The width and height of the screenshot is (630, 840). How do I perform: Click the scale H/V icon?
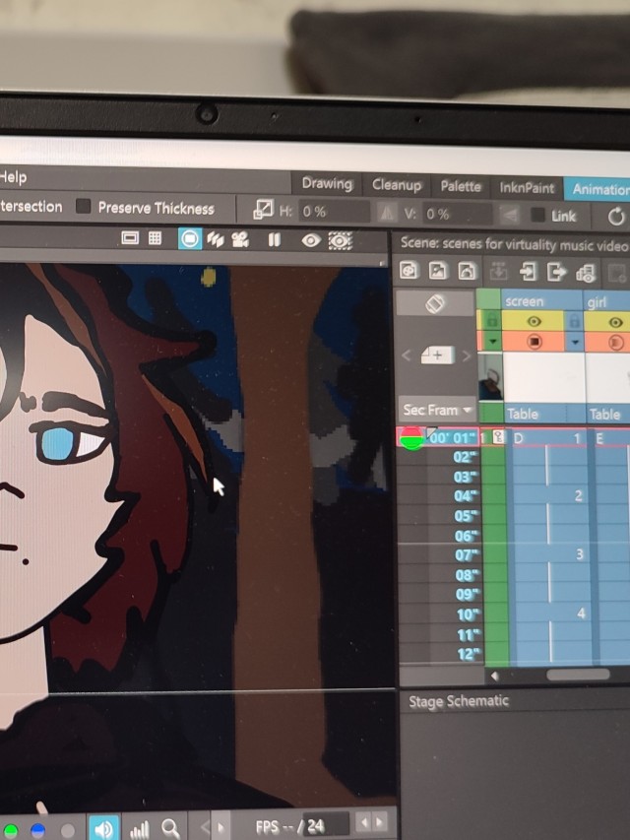263,210
